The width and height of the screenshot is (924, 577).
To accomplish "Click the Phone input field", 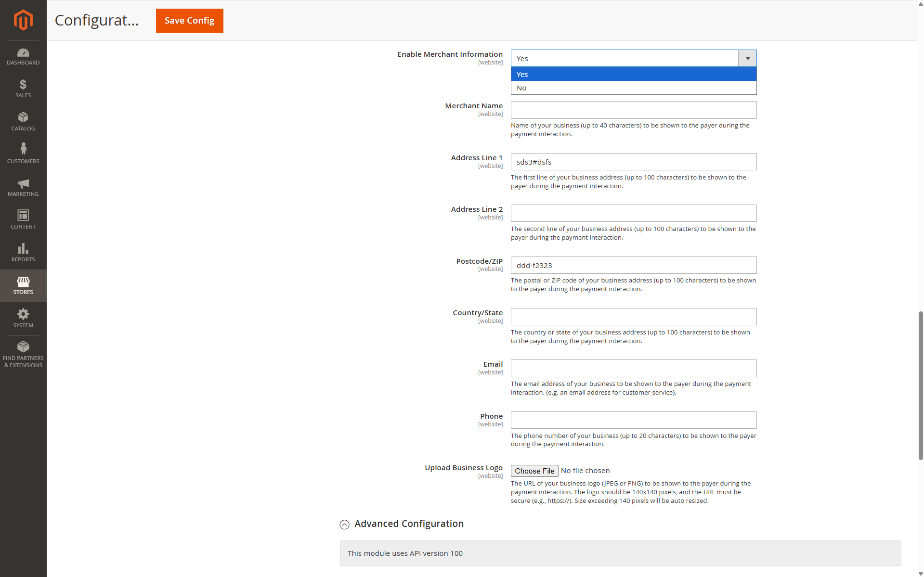I will [x=634, y=420].
